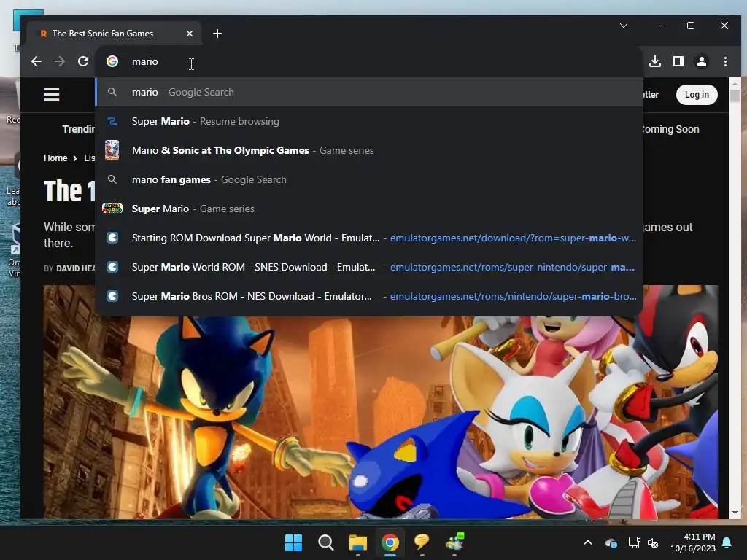Open Starting ROM Download Super Mario World suggestion
This screenshot has width=747, height=560.
click(x=369, y=238)
